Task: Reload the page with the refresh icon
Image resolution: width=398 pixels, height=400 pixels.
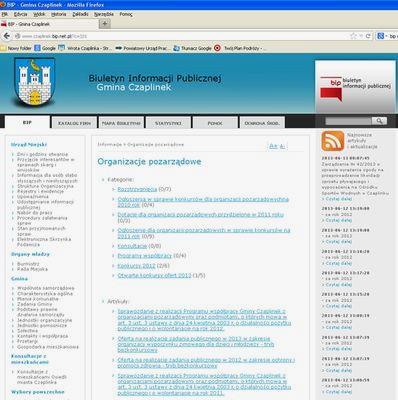Action: click(x=368, y=36)
